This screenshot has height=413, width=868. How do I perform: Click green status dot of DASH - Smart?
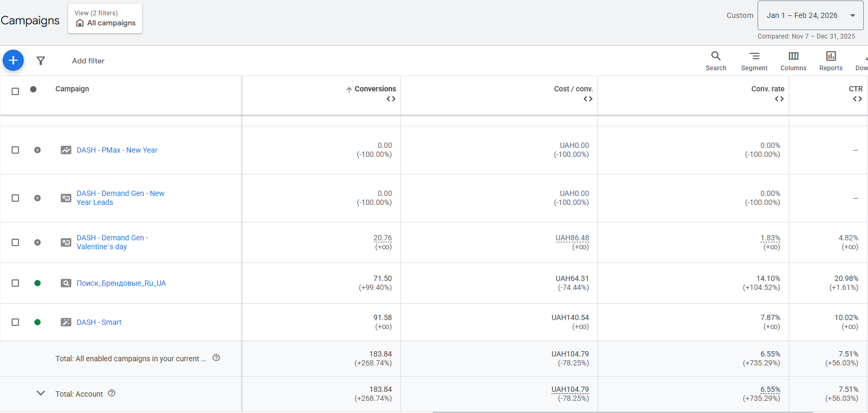coord(38,322)
